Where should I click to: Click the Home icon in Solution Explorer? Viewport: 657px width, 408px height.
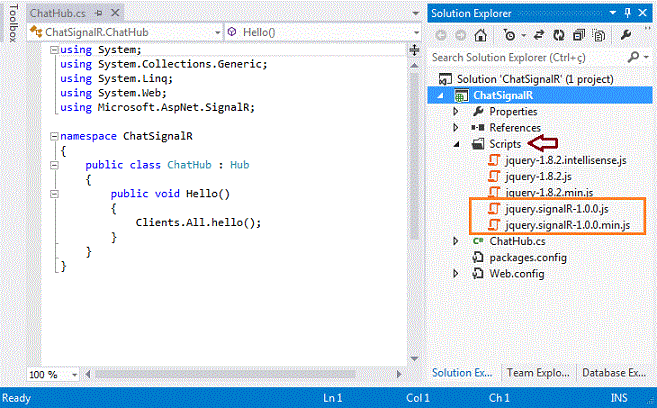click(480, 34)
